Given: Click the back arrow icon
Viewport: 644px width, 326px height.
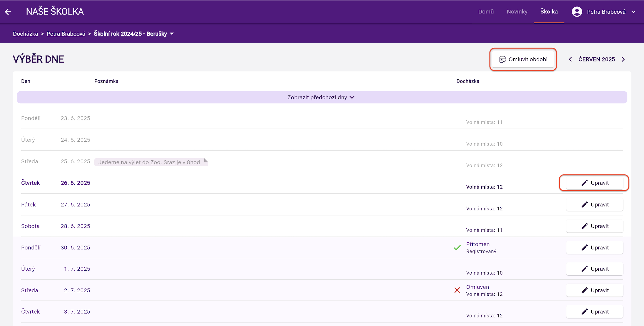Looking at the screenshot, I should (x=8, y=12).
